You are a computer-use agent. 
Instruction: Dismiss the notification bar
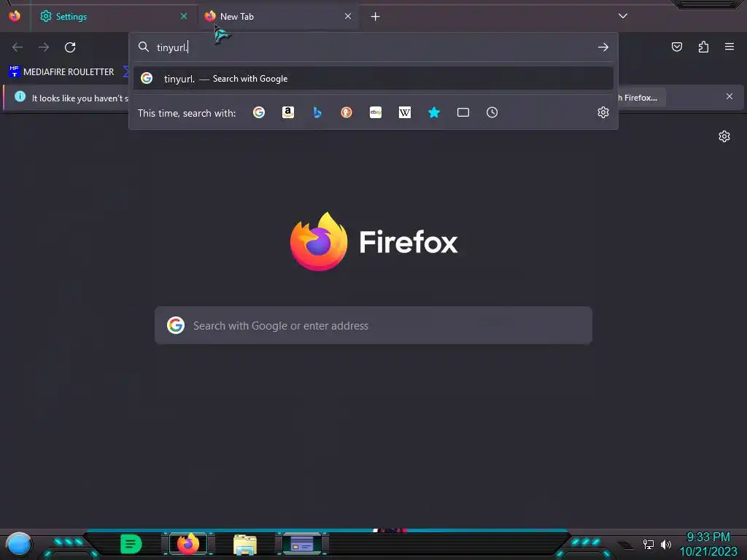point(729,97)
